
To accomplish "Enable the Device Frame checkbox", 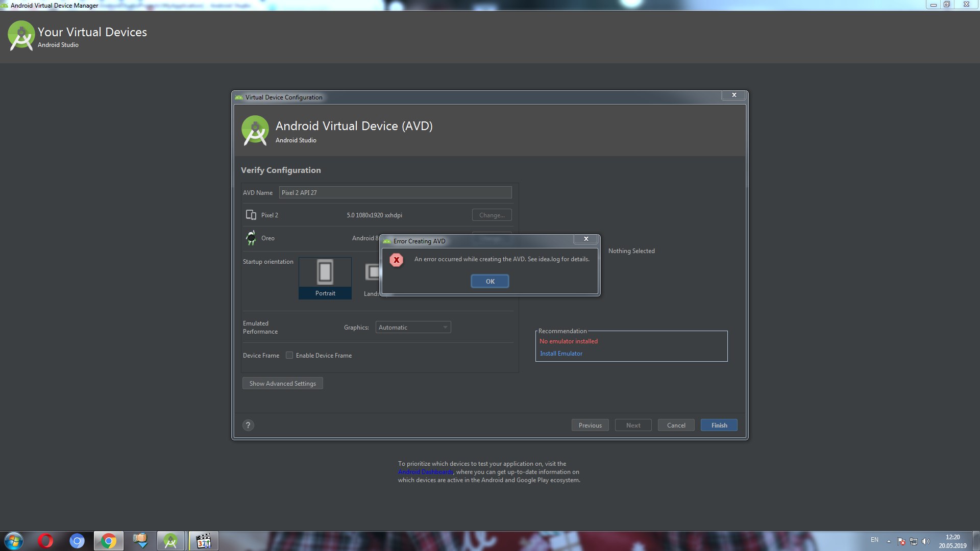I will point(289,355).
